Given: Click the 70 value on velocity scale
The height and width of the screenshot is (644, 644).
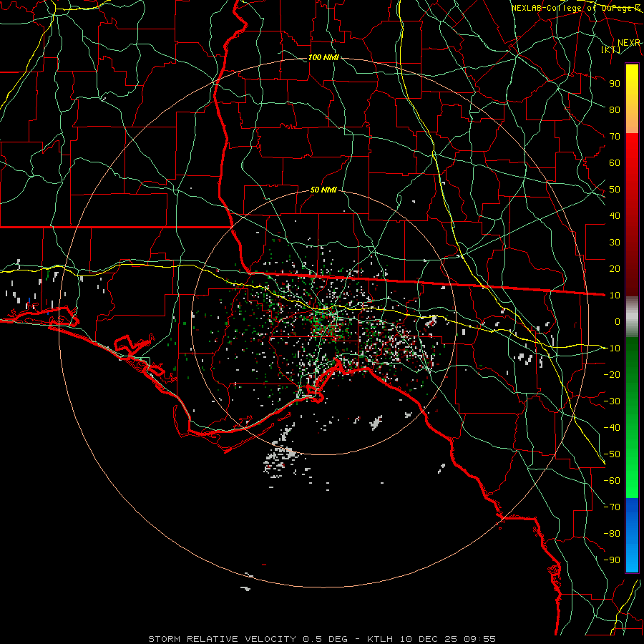Looking at the screenshot, I should tap(615, 137).
